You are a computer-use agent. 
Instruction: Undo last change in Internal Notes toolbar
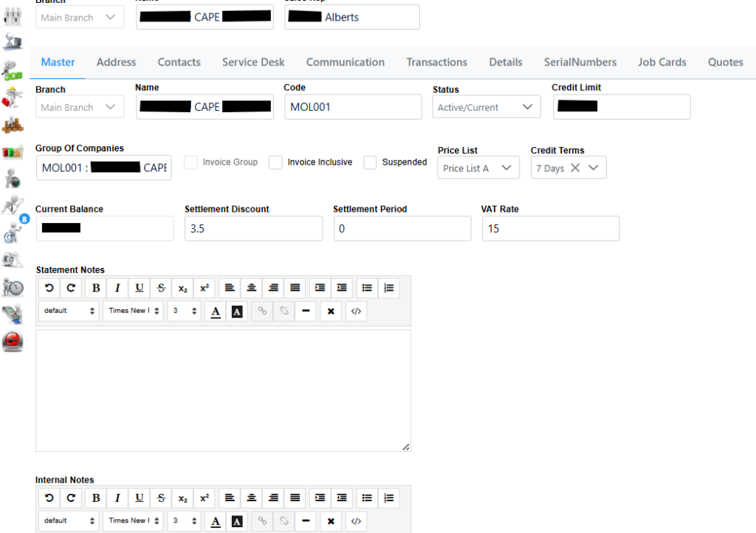coord(49,498)
